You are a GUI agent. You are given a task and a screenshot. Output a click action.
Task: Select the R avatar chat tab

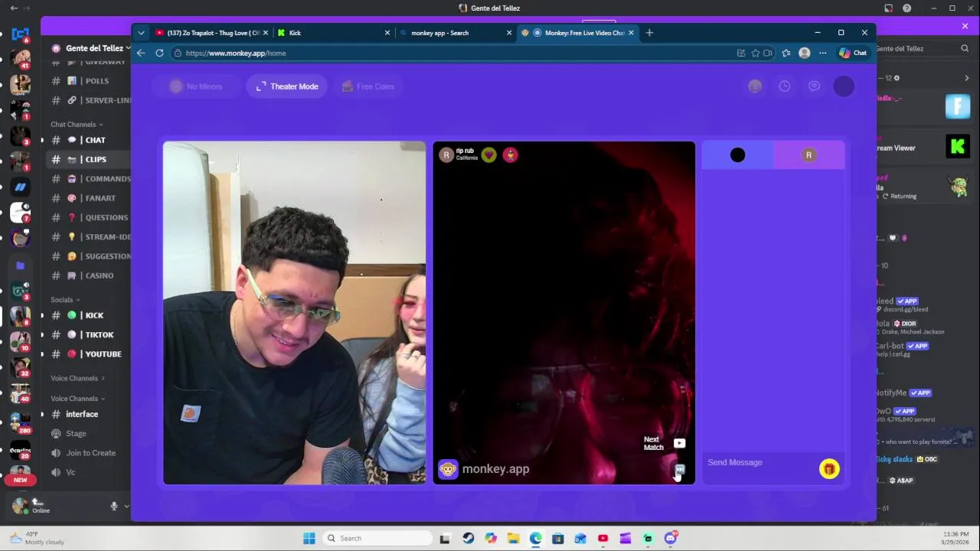point(808,155)
